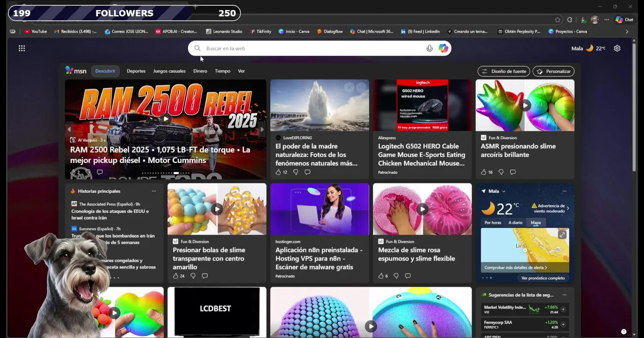Open Historias principales more options
The width and height of the screenshot is (644, 338).
154,191
